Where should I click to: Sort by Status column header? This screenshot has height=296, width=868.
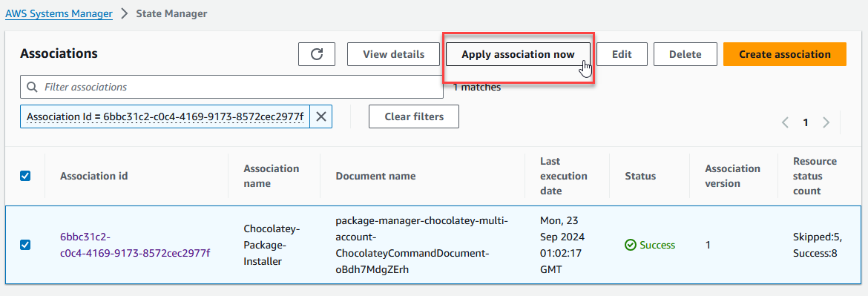tap(640, 176)
